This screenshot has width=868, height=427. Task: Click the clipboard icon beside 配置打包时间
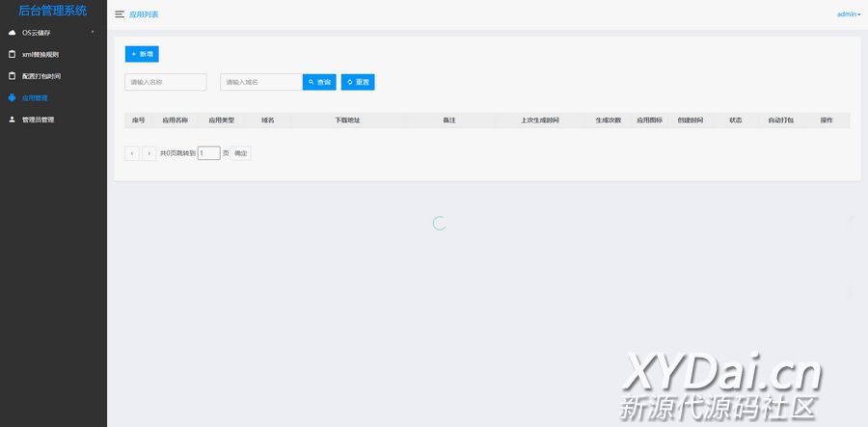coord(12,76)
